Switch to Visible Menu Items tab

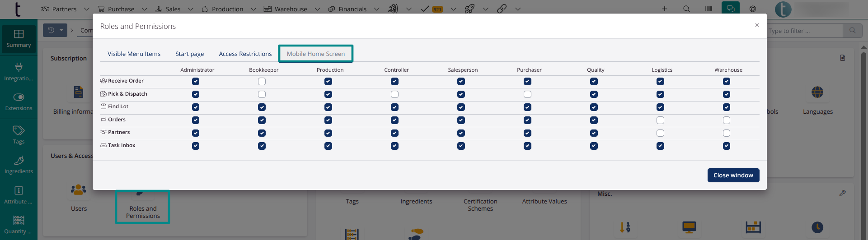pyautogui.click(x=134, y=54)
